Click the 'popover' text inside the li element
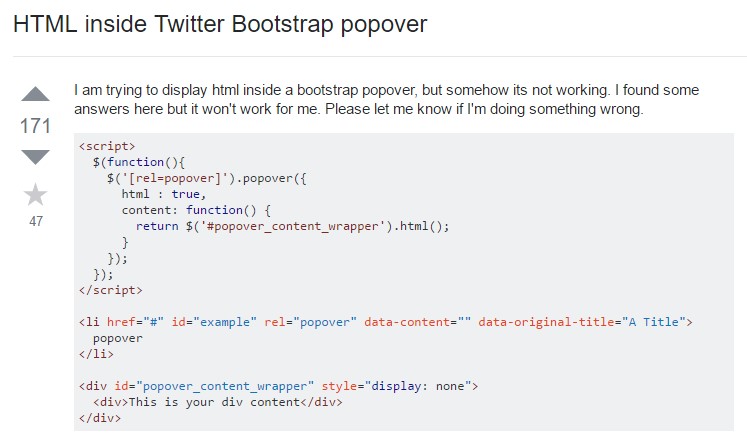Image resolution: width=747 pixels, height=440 pixels. coord(118,339)
